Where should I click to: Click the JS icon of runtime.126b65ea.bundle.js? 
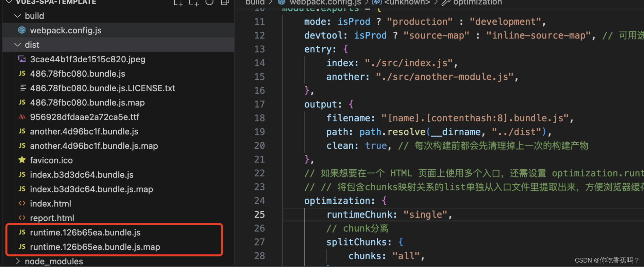point(22,232)
